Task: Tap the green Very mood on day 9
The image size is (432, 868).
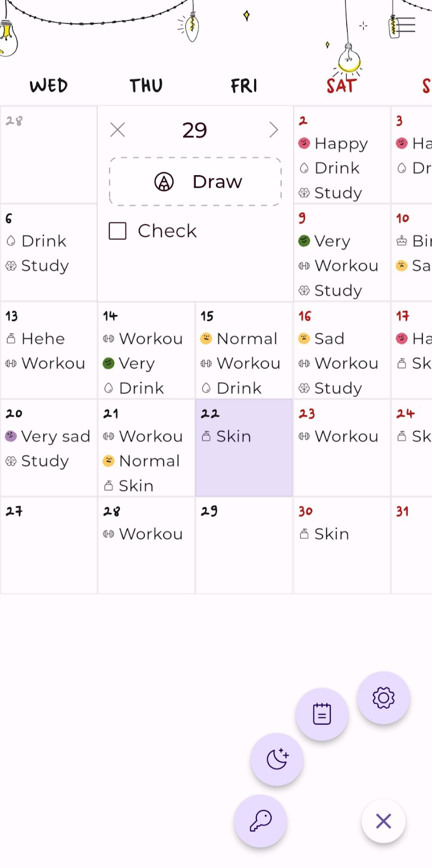Action: (325, 241)
